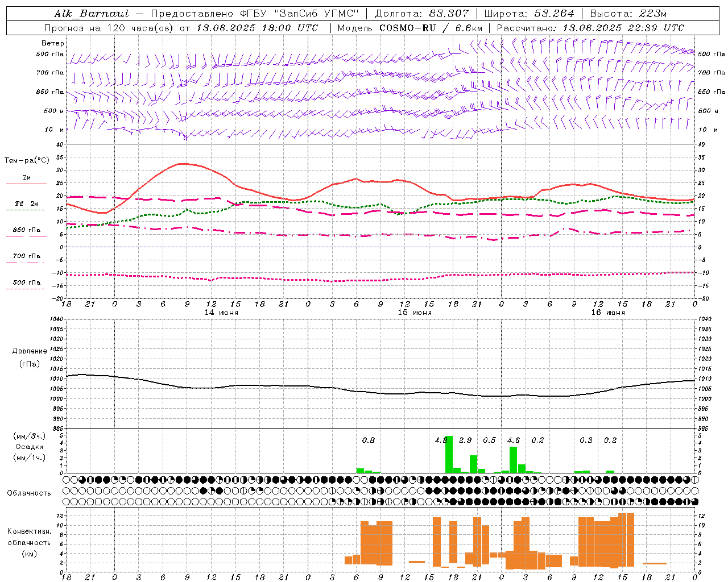The width and height of the screenshot is (728, 582).
Task: Click the longitude value Долгота: 83.307
Action: click(422, 14)
